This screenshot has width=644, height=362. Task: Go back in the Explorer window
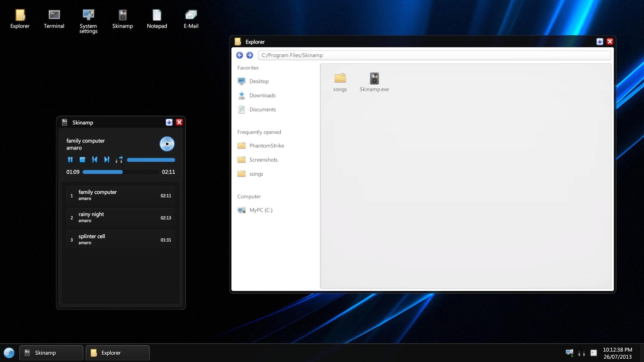[239, 55]
